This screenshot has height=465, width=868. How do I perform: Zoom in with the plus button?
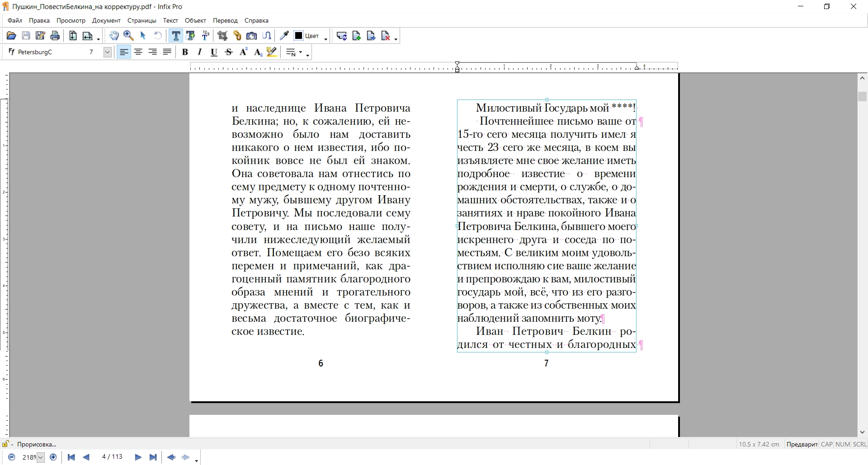(53, 457)
